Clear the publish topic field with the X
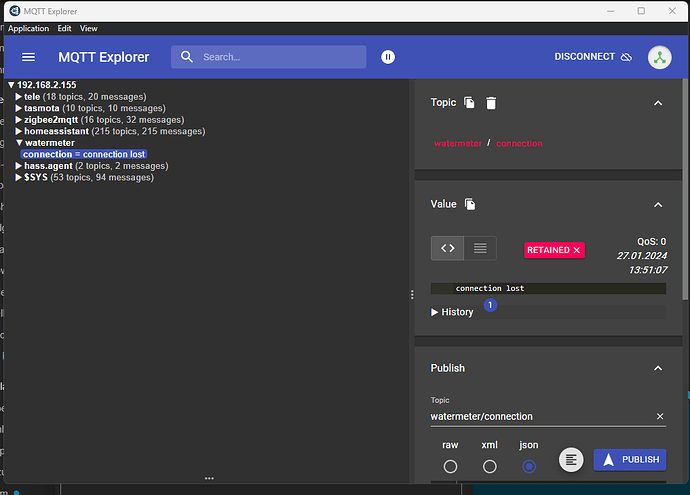Image resolution: width=690 pixels, height=495 pixels. (x=660, y=416)
